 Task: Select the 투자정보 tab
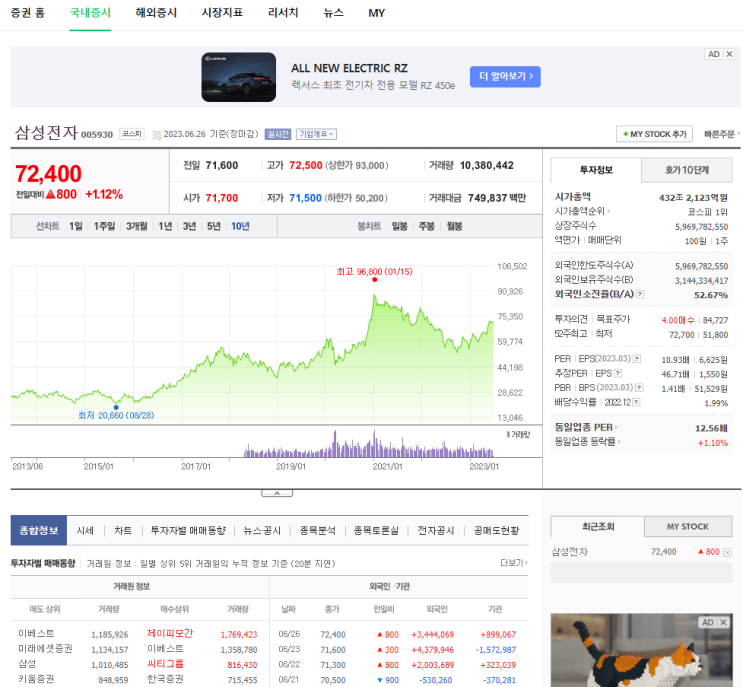tap(596, 170)
